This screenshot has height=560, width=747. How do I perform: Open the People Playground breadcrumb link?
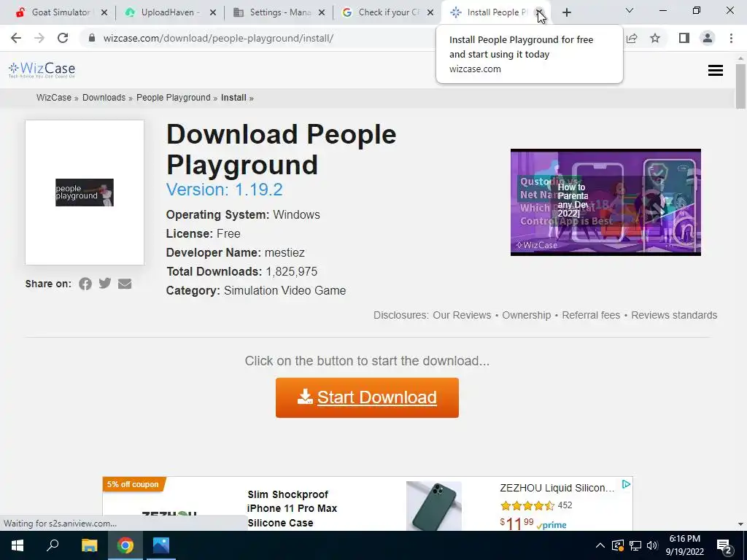(174, 98)
